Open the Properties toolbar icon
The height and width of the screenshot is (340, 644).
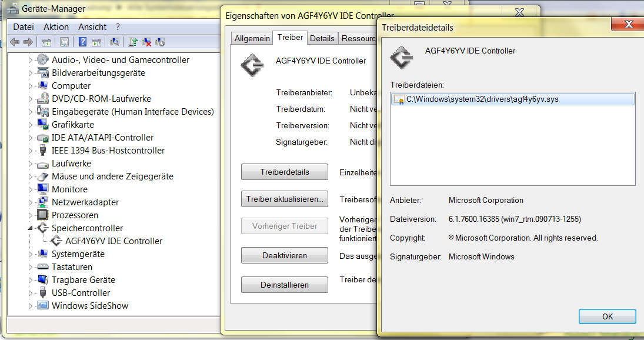click(65, 42)
